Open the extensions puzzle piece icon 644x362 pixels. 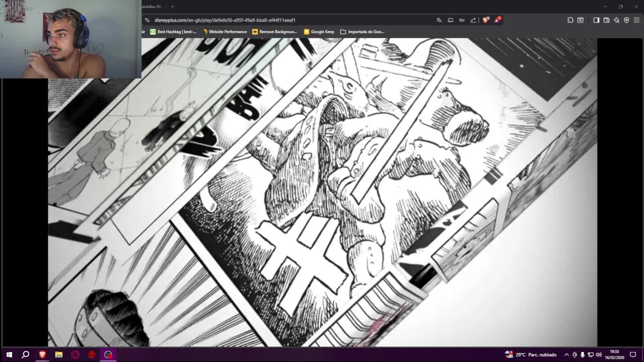[570, 20]
